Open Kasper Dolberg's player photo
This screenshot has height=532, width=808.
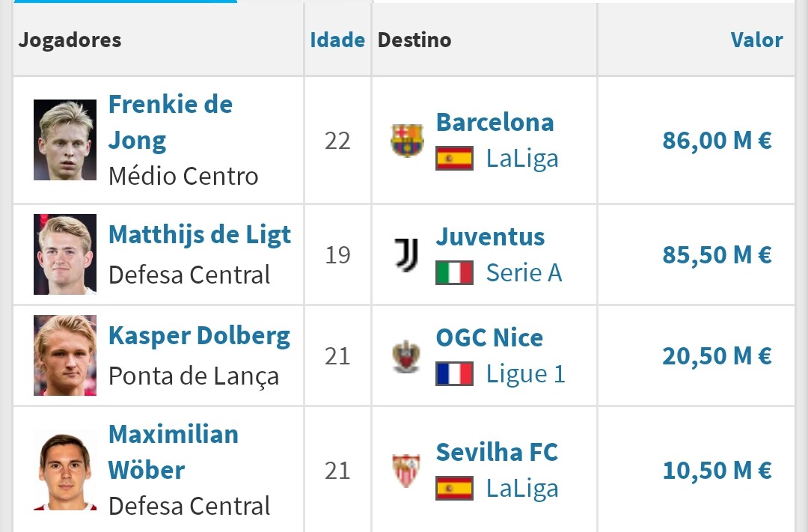[65, 355]
